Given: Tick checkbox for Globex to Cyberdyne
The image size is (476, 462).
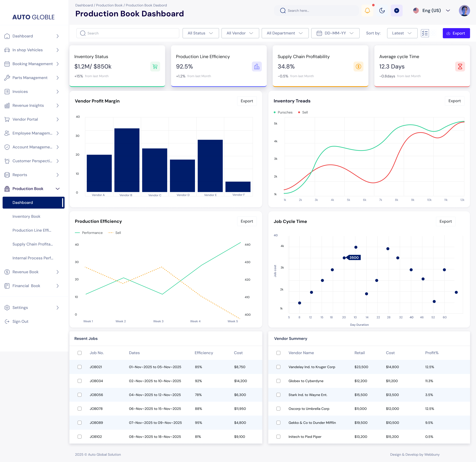Looking at the screenshot, I should [278, 381].
